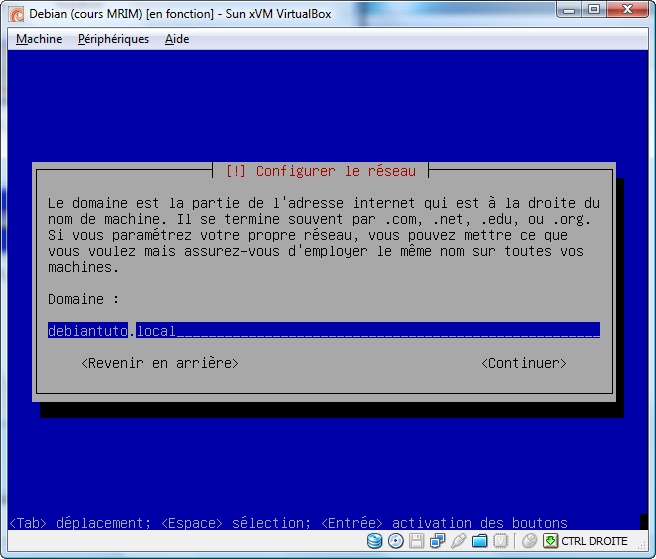Screen dimensions: 656x559
Task: Click the VirtualBox title bar icon
Action: pos(17,14)
